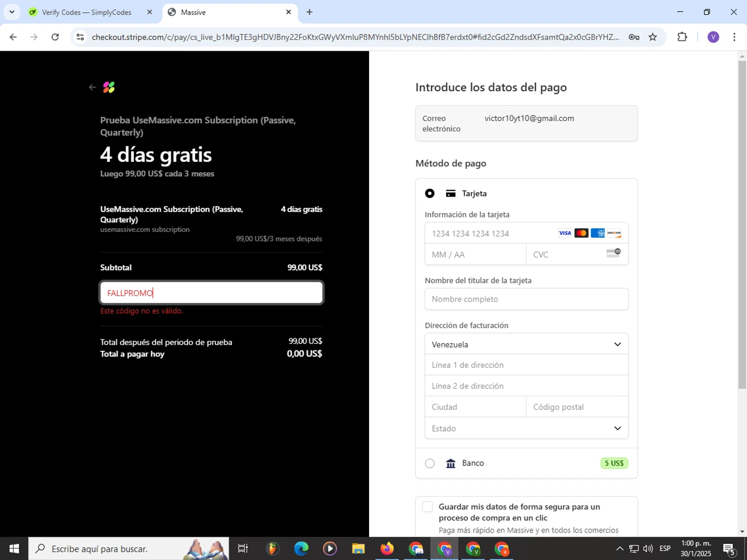Image resolution: width=747 pixels, height=560 pixels.
Task: Click the American Express brand icon
Action: coord(598,233)
